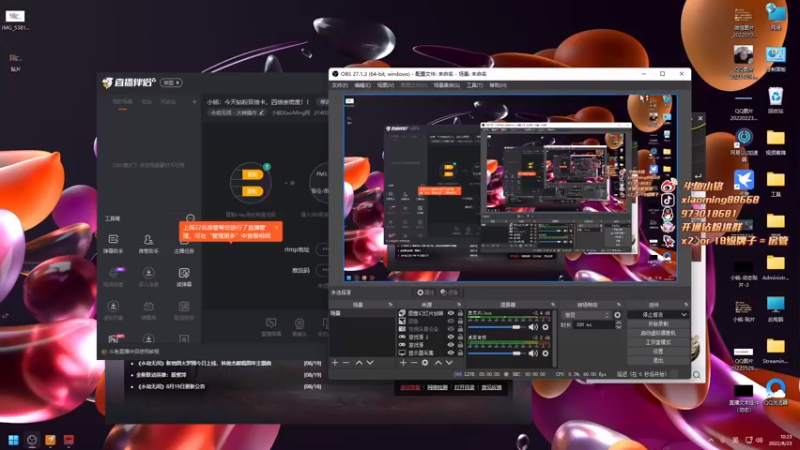The image size is (800, 450).
Task: Open 多人连麦 tool in 直播伴侣
Action: pyautogui.click(x=148, y=277)
